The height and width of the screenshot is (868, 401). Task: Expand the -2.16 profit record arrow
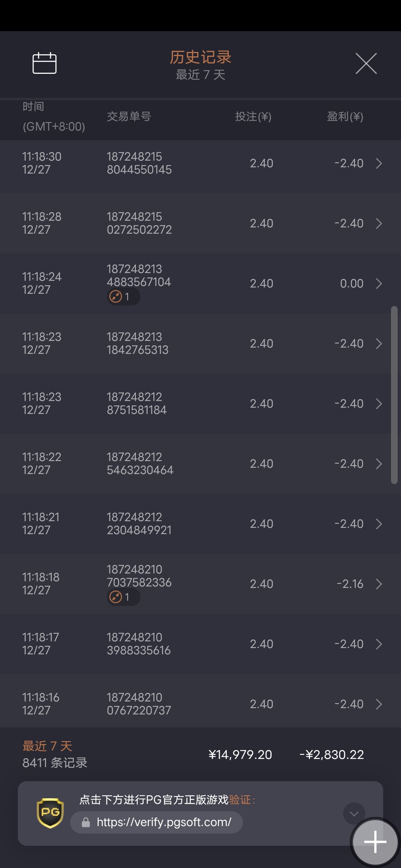[379, 584]
